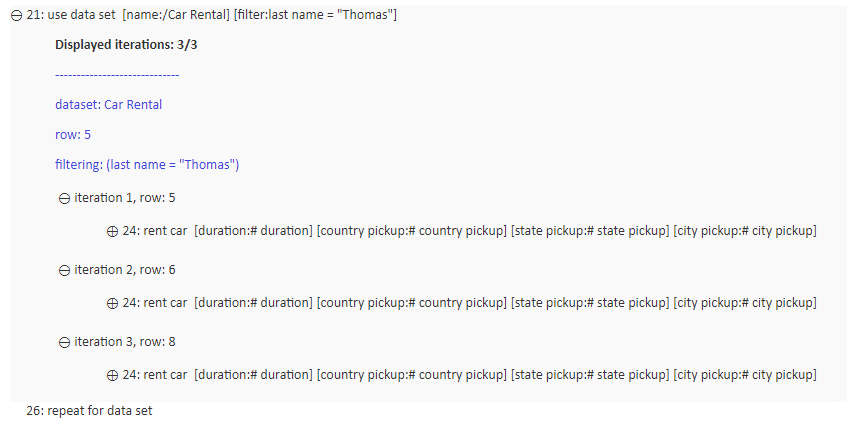Click the filtering last name Thomas text
The height and width of the screenshot is (429, 847).
tap(147, 164)
